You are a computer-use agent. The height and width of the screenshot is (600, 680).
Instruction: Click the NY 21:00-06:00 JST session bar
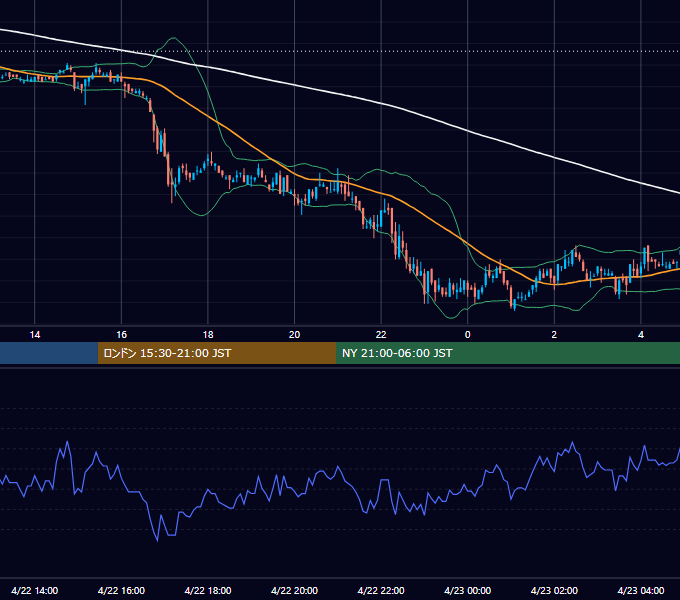pos(508,353)
